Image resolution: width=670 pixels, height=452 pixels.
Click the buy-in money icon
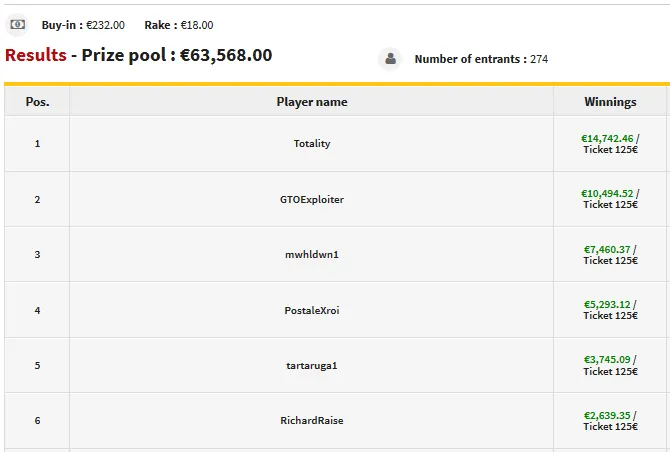point(17,24)
